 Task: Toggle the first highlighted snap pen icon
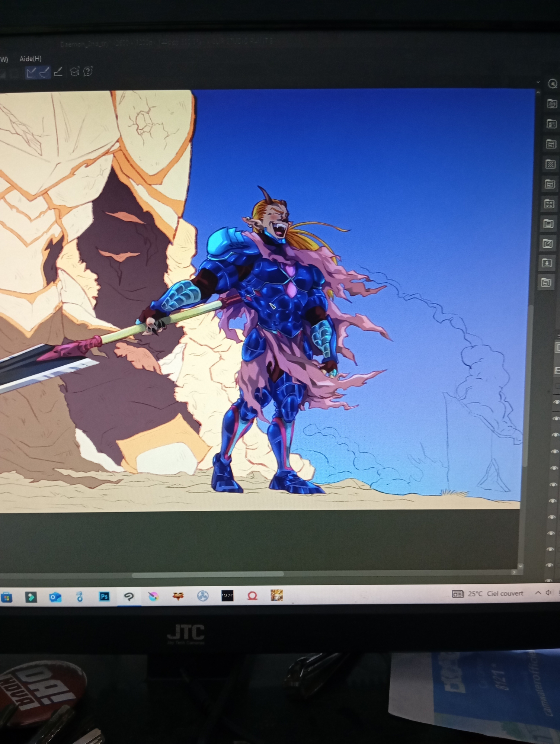31,72
